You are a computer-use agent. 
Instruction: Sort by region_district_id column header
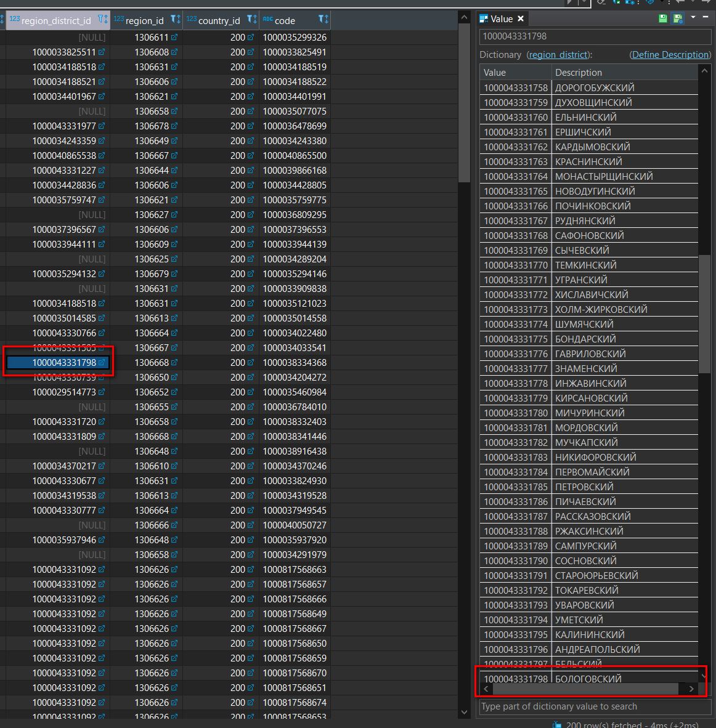tap(56, 20)
